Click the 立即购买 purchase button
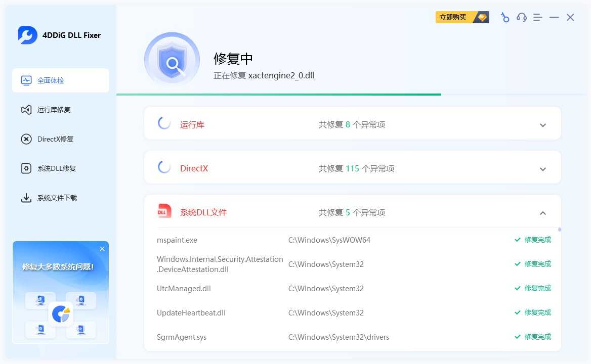 pos(462,17)
